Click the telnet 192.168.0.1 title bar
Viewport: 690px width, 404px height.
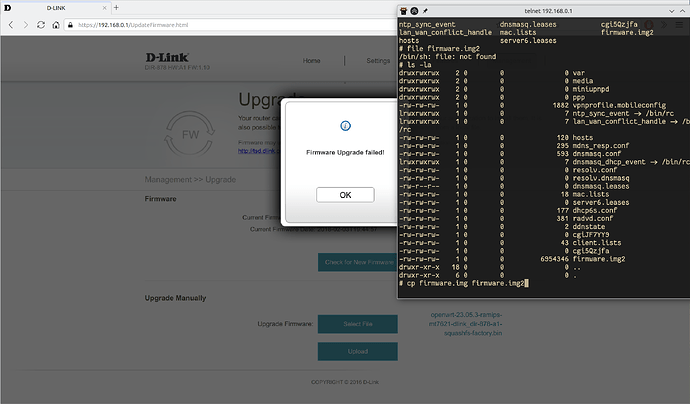pyautogui.click(x=548, y=11)
